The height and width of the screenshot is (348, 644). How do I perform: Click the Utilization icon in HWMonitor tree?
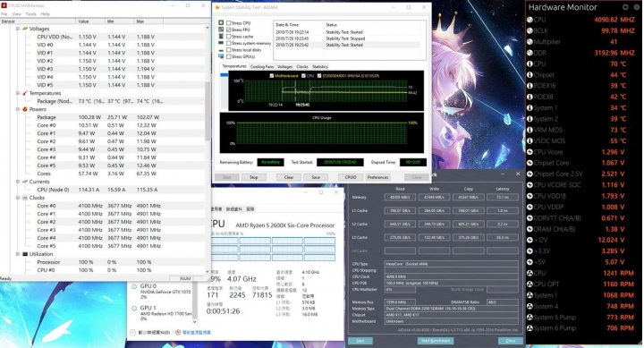click(x=25, y=254)
